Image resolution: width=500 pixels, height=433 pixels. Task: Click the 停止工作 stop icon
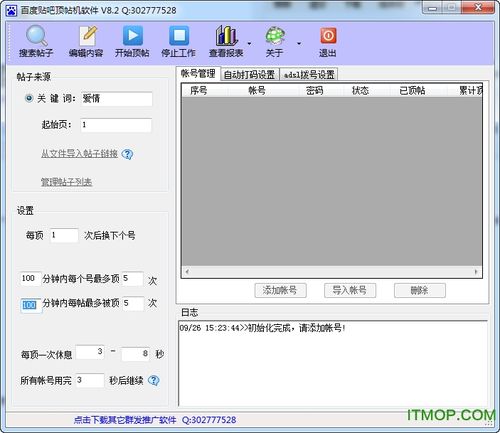[x=179, y=35]
